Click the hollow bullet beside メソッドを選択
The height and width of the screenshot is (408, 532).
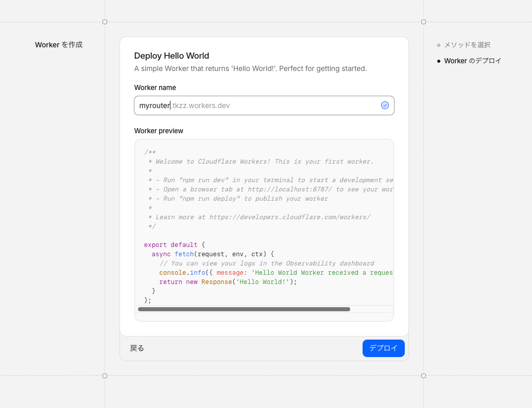(439, 45)
